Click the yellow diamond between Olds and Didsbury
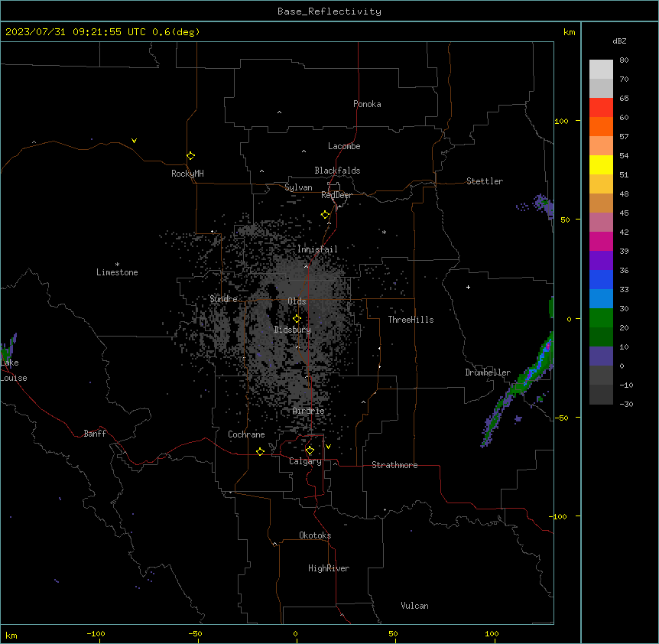Screen dimensions: 659x644 [x=297, y=319]
